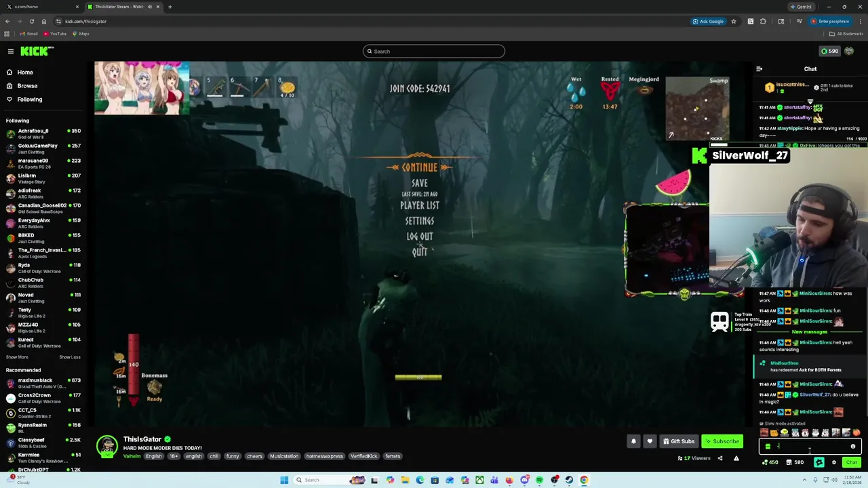Select the ferrets tag
This screenshot has width=868, height=488.
pyautogui.click(x=393, y=456)
